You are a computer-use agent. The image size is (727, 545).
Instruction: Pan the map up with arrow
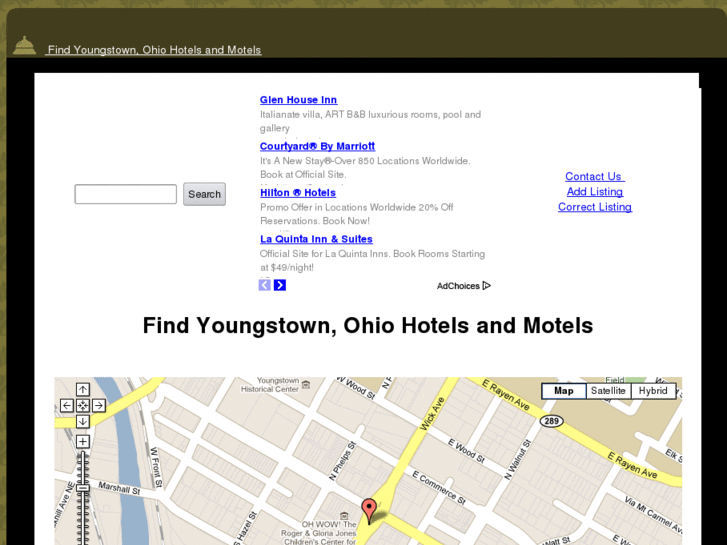(x=83, y=390)
